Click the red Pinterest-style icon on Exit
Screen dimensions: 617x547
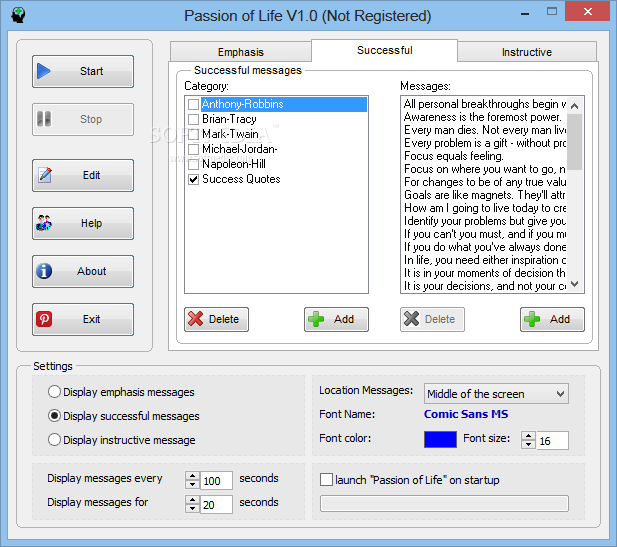(x=44, y=319)
